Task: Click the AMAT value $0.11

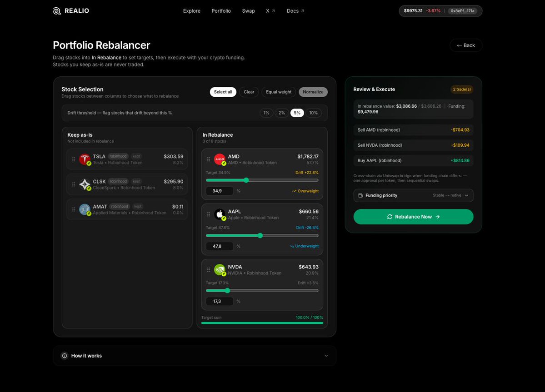Action: tap(178, 207)
